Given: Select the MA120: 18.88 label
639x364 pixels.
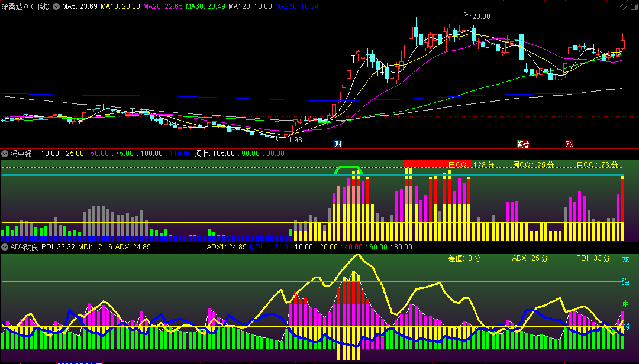Looking at the screenshot, I should tap(250, 6).
